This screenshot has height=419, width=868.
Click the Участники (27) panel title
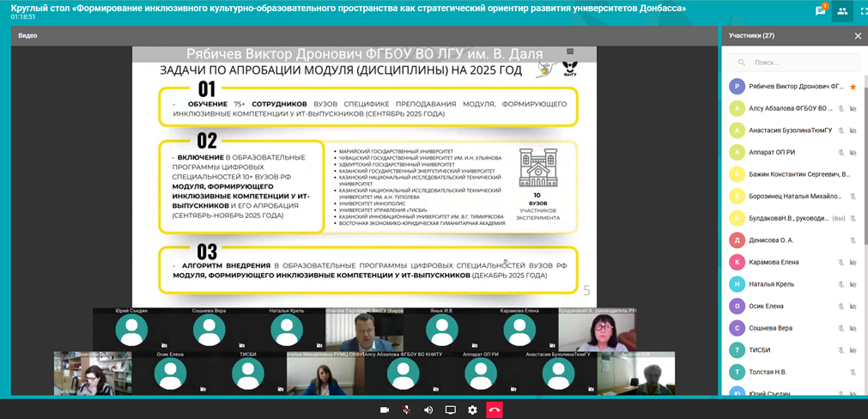pos(751,36)
